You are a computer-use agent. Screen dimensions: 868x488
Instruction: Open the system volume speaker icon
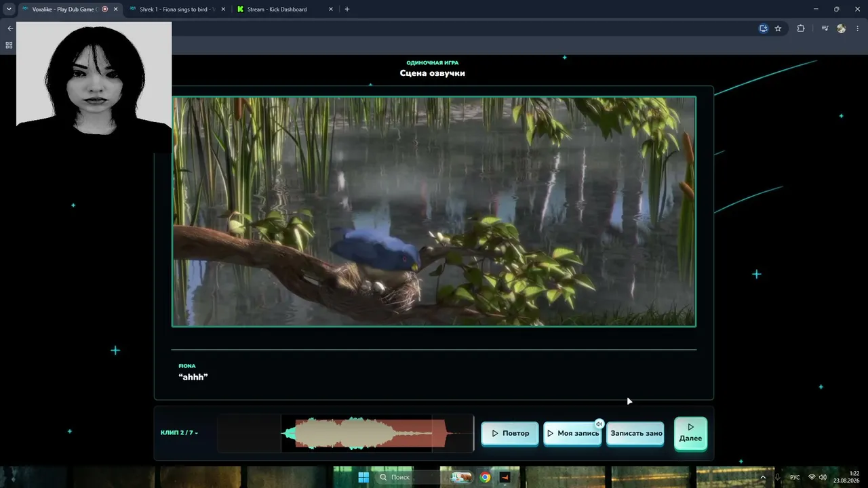[x=823, y=477]
